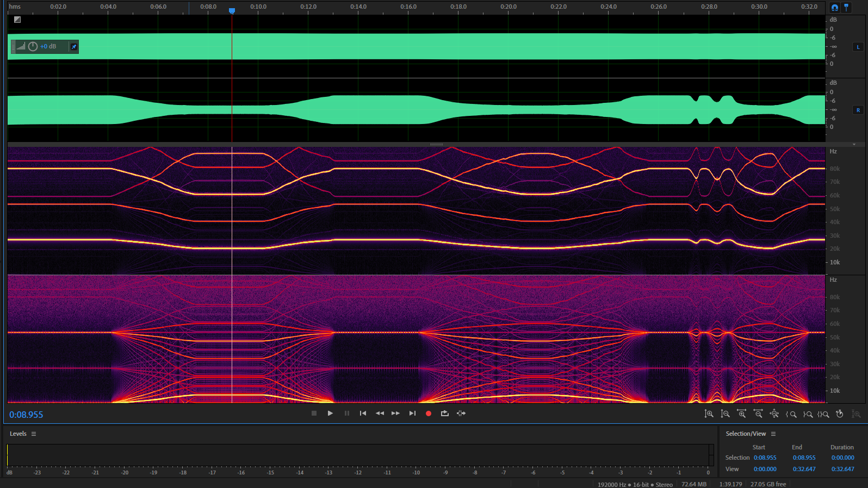Click the 1:39.179 duration status
The height and width of the screenshot is (488, 868).
point(730,484)
